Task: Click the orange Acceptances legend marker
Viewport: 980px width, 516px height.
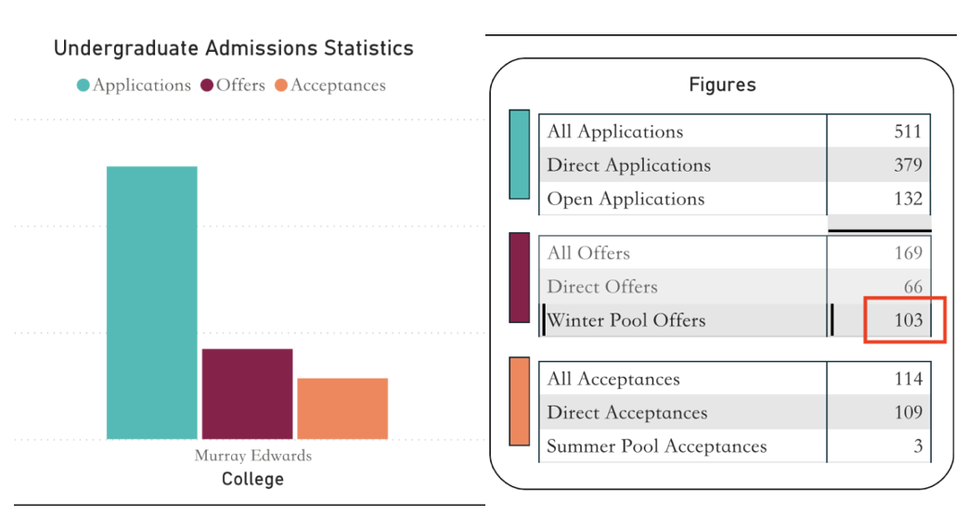Action: 282,85
